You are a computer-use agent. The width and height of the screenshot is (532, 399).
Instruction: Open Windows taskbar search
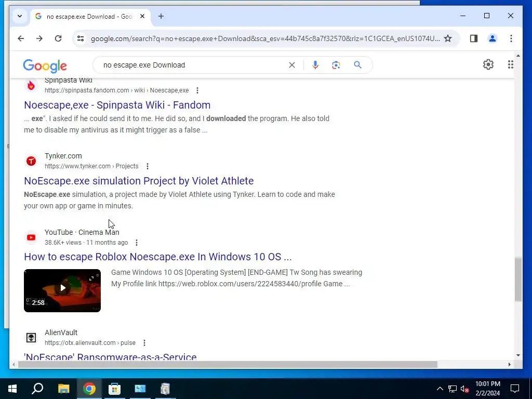coord(37,389)
